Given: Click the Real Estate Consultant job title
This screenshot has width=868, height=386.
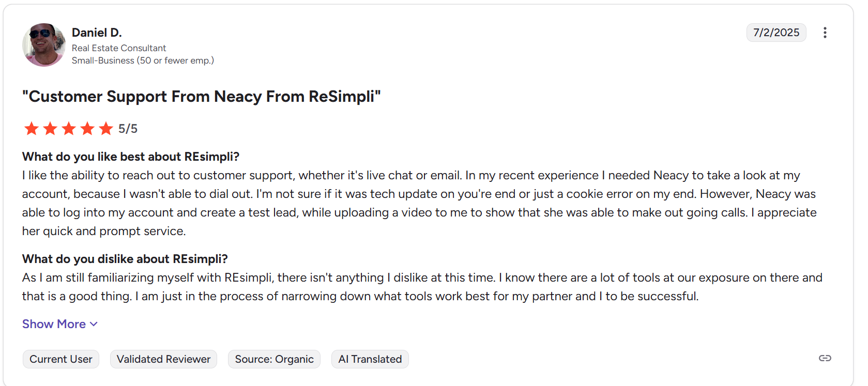Looking at the screenshot, I should tap(119, 48).
